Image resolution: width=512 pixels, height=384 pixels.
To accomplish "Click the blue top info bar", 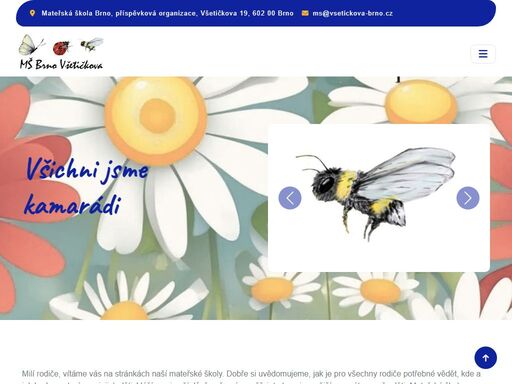I will (256, 13).
